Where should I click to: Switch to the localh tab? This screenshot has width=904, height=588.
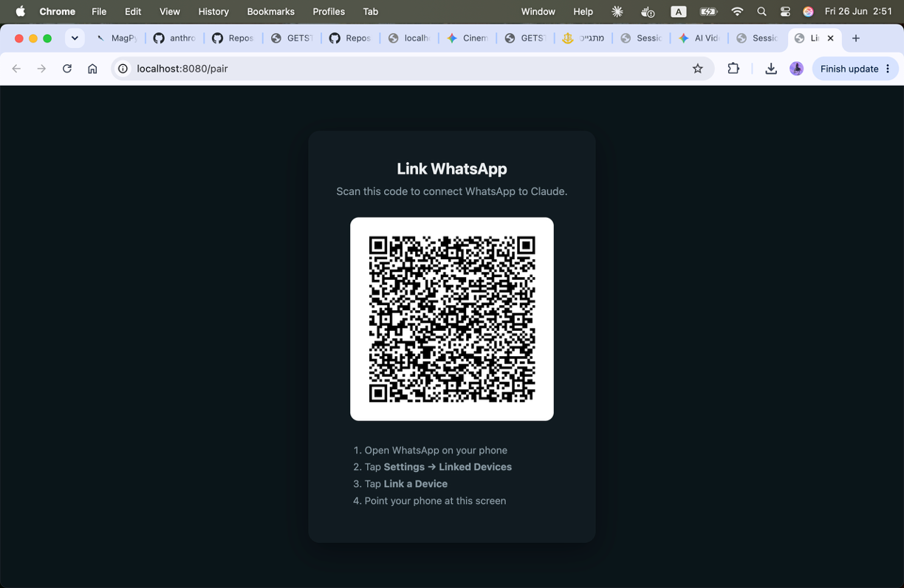(x=409, y=38)
